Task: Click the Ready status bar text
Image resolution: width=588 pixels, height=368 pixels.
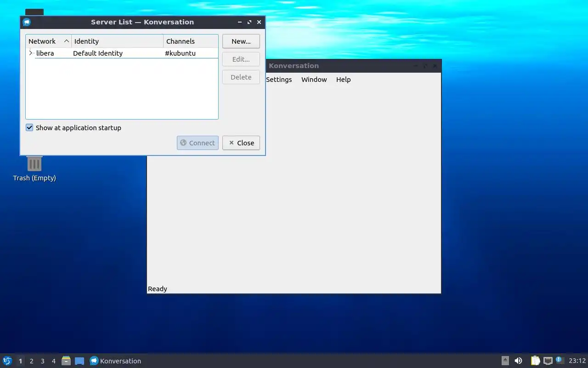Action: pyautogui.click(x=158, y=288)
